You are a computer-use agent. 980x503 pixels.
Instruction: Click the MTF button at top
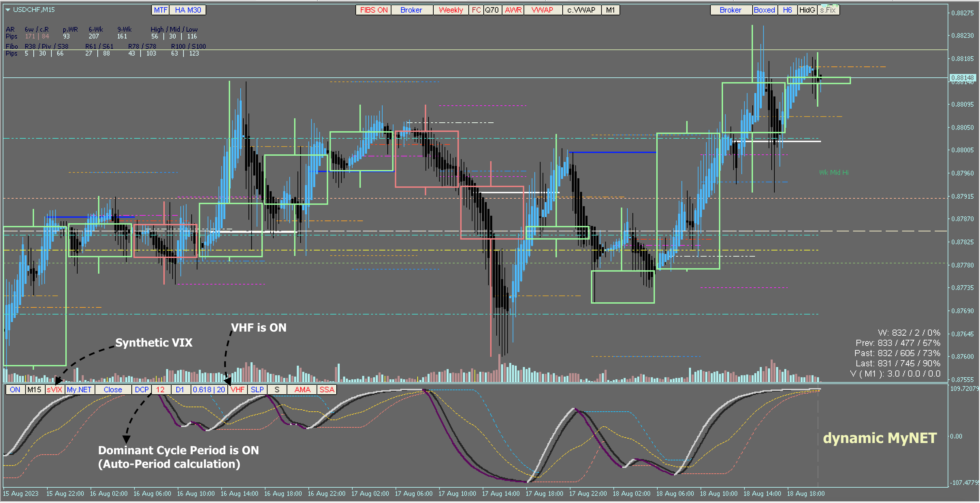pos(160,10)
